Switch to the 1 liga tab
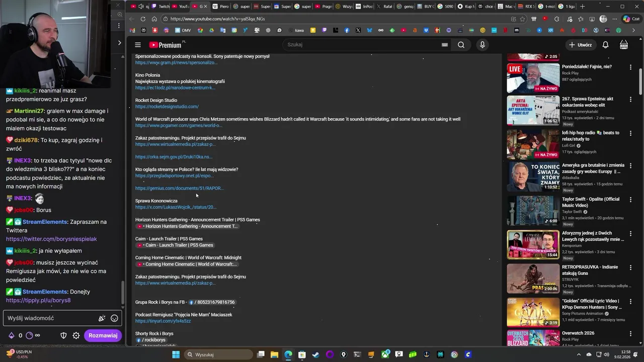This screenshot has height=362, width=644. 567,7
